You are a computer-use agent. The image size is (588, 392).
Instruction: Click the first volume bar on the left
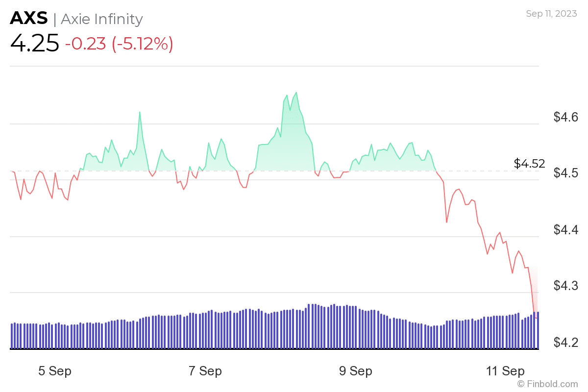coord(12,336)
